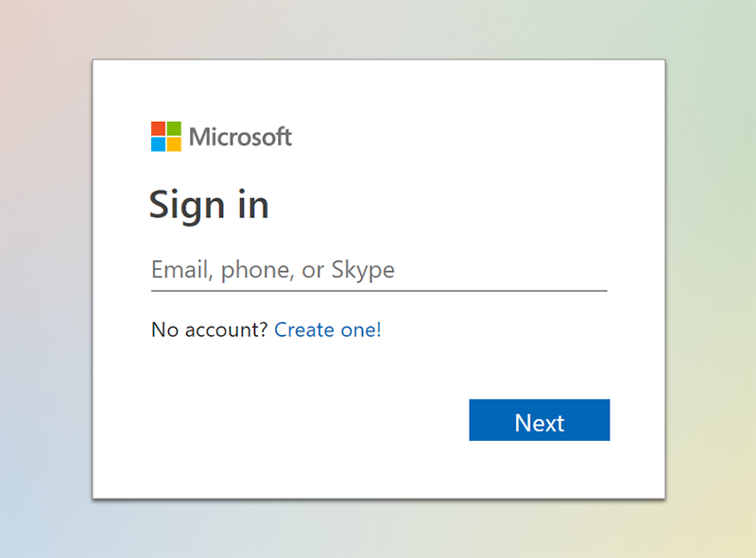
Task: Click the sign-in field placeholder text
Action: 272,270
